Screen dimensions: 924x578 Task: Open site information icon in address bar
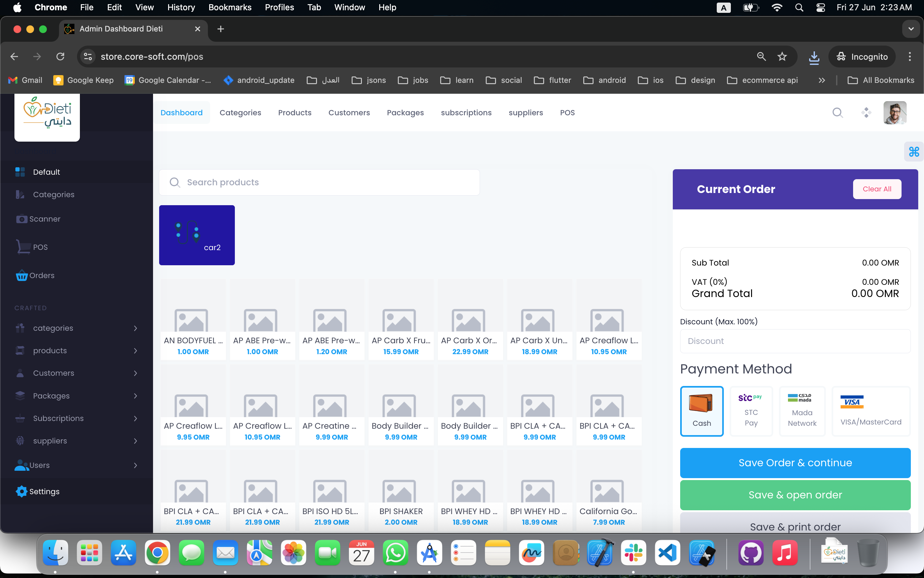pos(88,57)
